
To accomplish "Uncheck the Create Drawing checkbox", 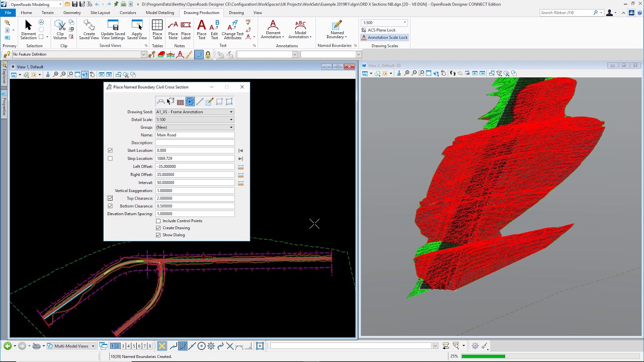I will coord(158,228).
